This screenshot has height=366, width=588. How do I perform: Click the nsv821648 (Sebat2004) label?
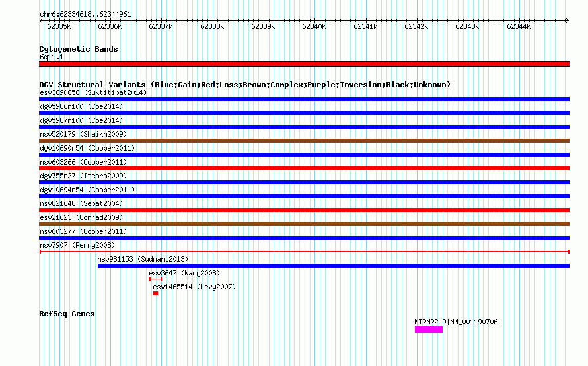[81, 203]
